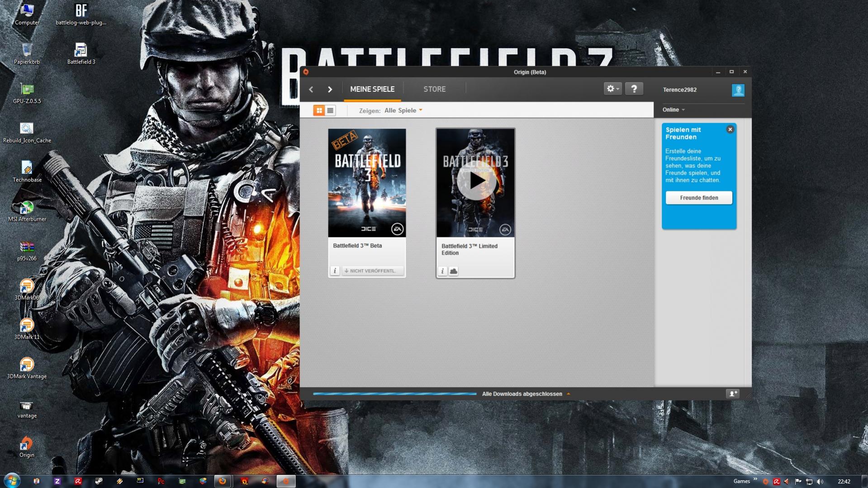Click the Battlefield 3™ Limited Edition title
868x488 pixels.
(x=470, y=250)
